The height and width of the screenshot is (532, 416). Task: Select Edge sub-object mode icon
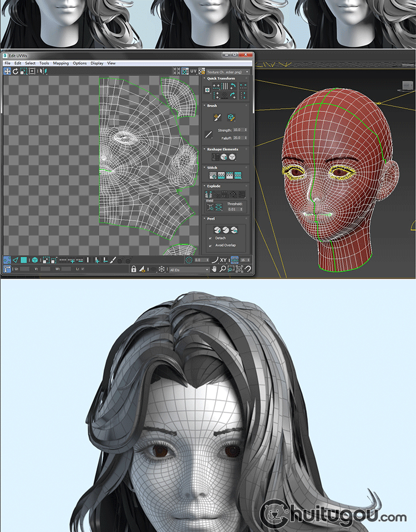tap(16, 260)
